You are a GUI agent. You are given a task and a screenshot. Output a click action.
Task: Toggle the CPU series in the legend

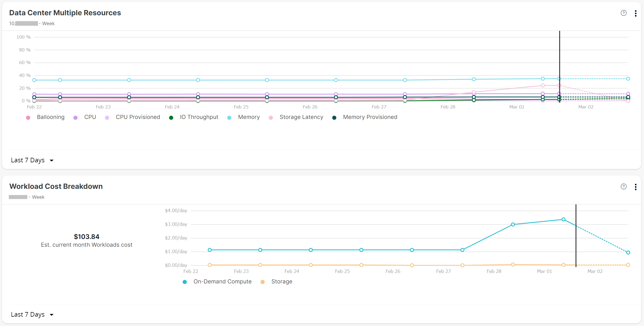click(x=85, y=117)
